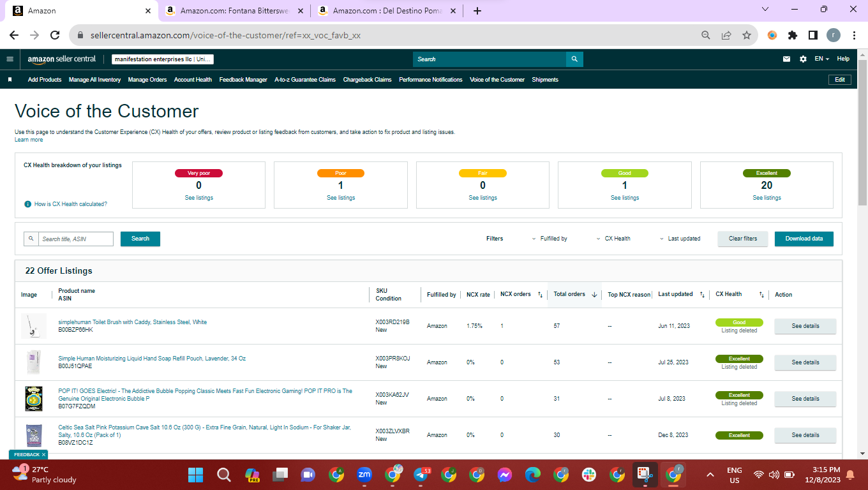Sort the table by CX Health column

coord(761,295)
